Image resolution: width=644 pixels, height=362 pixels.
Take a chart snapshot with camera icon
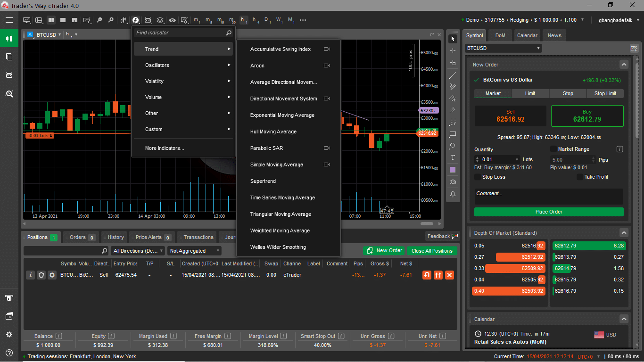453,182
